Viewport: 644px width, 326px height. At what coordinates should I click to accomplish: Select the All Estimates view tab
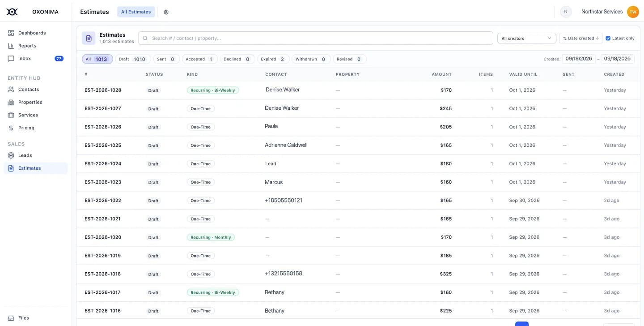(x=136, y=12)
